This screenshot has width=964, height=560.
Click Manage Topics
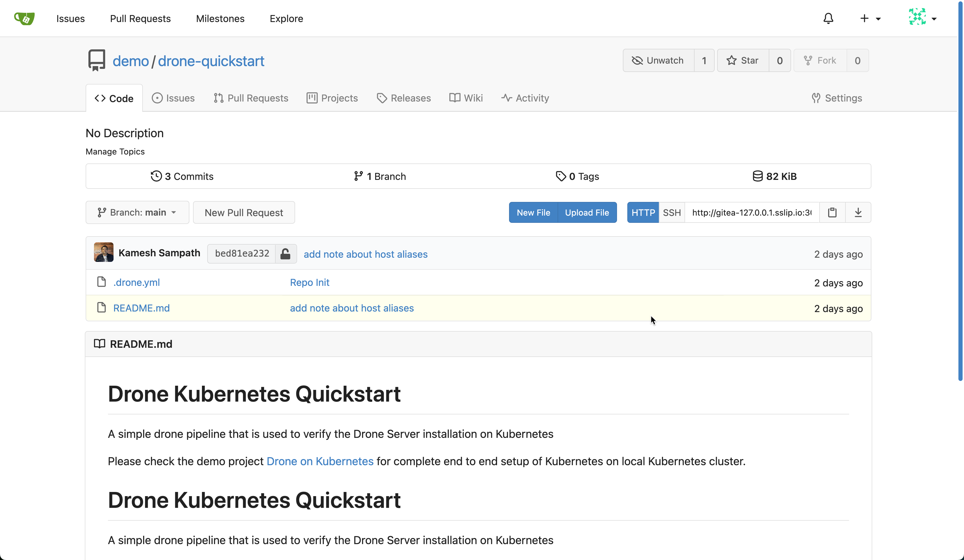click(x=115, y=151)
